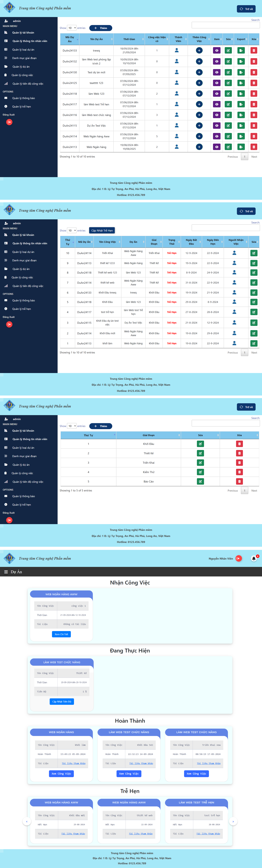Image resolution: width=262 pixels, height=868 pixels.
Task: Edit the Khởi Đầu stage in stage list
Action: pyautogui.click(x=200, y=444)
